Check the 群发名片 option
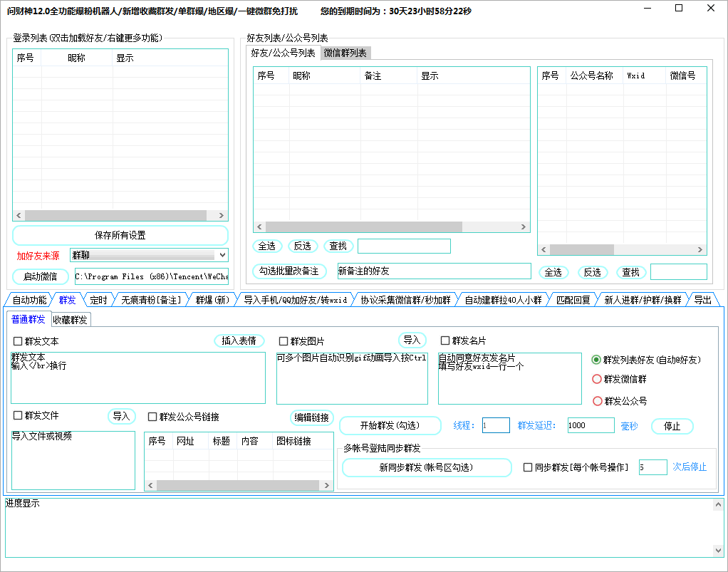 445,340
